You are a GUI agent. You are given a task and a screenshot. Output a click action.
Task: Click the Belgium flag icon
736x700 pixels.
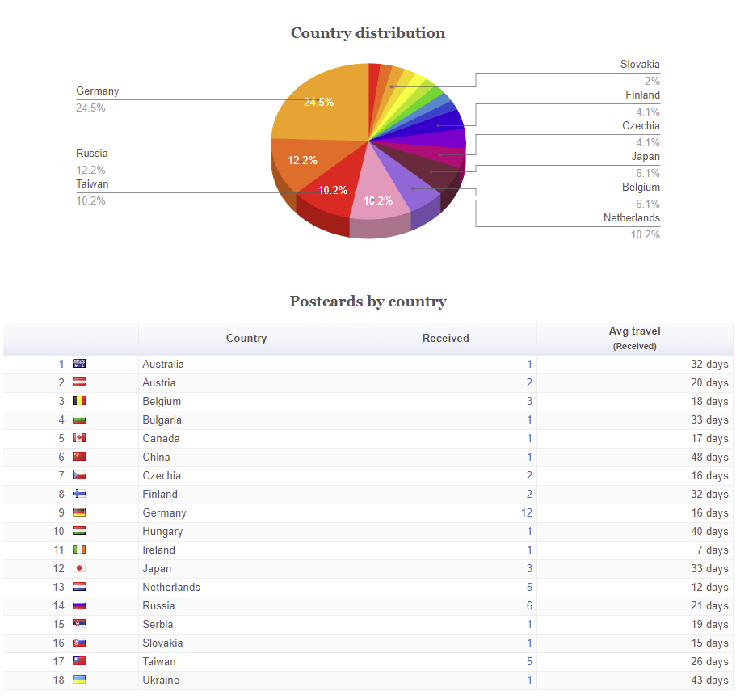tap(79, 400)
